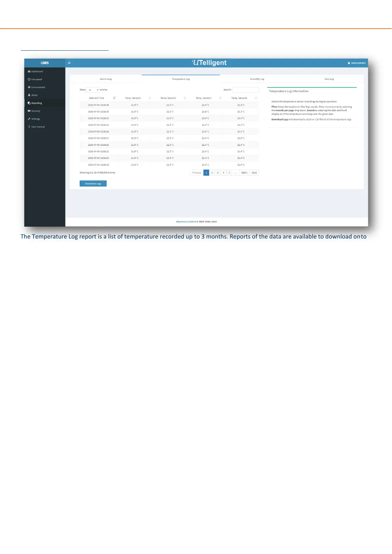
Task: Switch to the Temperature Log tab
Action: (181, 79)
